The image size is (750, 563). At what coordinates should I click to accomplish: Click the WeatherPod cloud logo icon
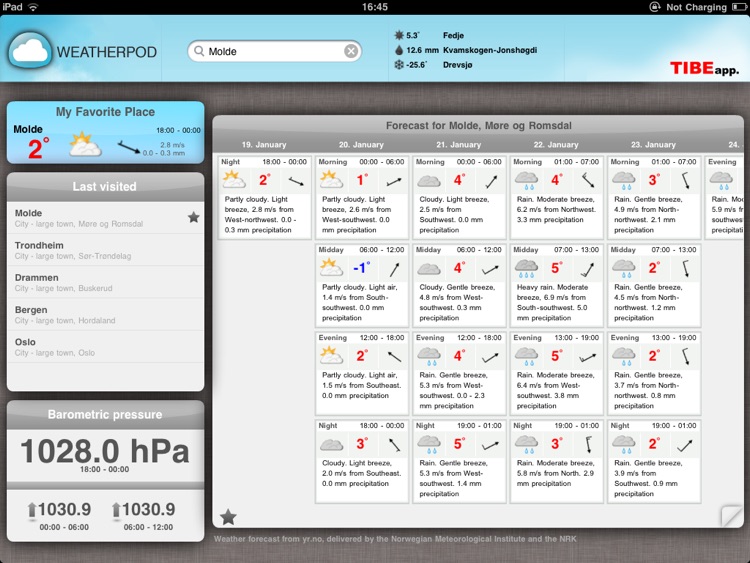tap(30, 50)
